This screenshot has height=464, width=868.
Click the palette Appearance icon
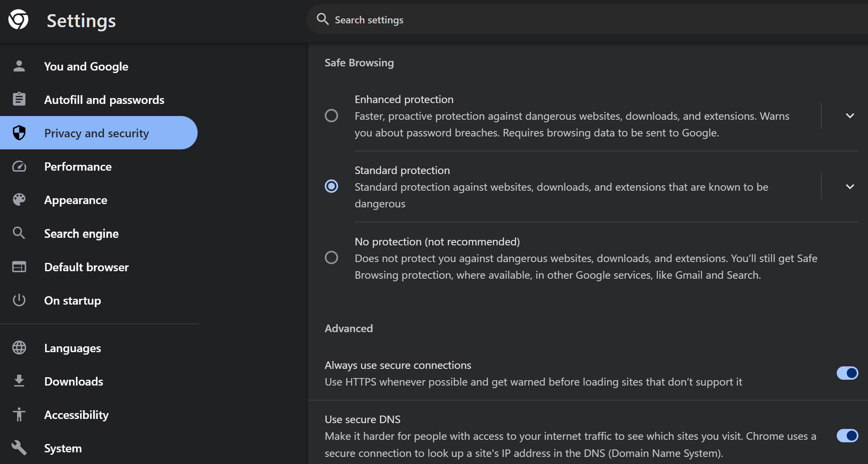click(x=19, y=200)
